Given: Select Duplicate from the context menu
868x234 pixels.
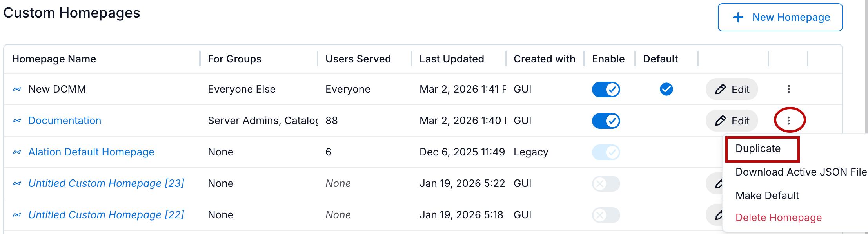Looking at the screenshot, I should [758, 149].
